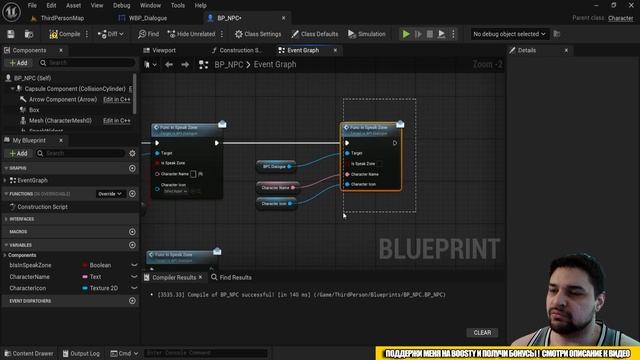640x360 pixels.
Task: Add a new component
Action: [x=18, y=63]
